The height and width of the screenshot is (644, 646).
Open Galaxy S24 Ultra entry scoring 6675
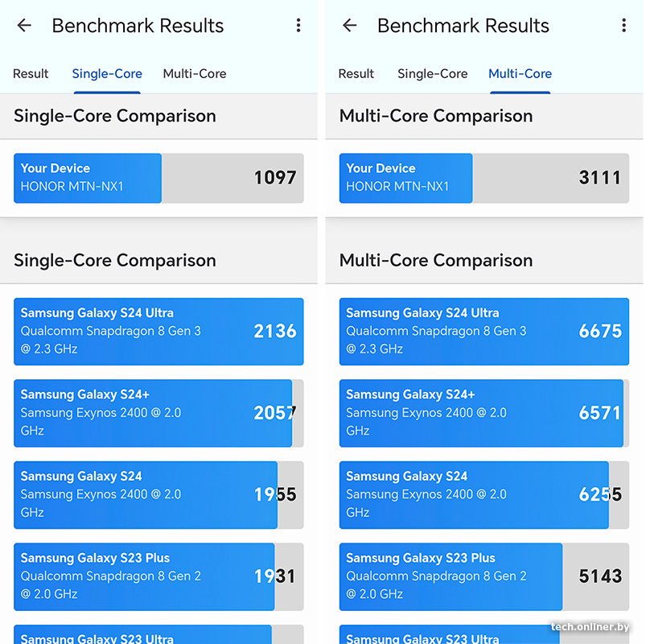pos(483,331)
